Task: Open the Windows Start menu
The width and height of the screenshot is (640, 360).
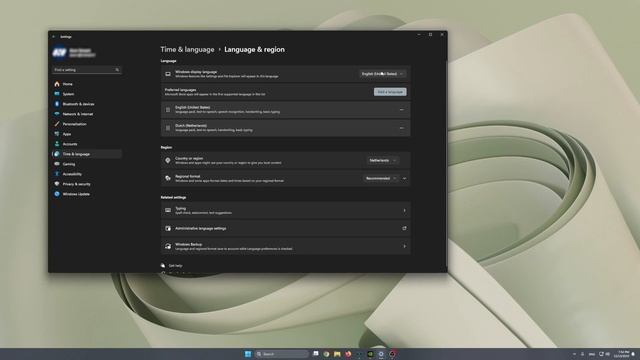Action: [x=247, y=354]
